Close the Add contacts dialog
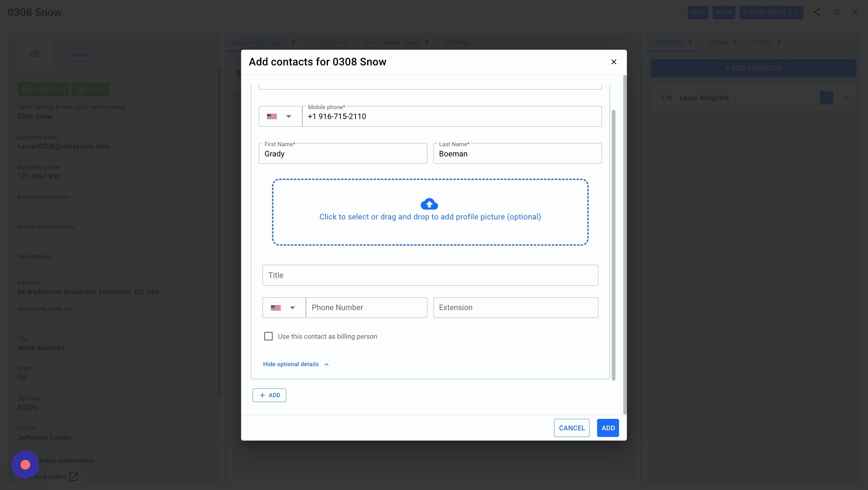Viewport: 868px width, 490px height. [x=614, y=62]
